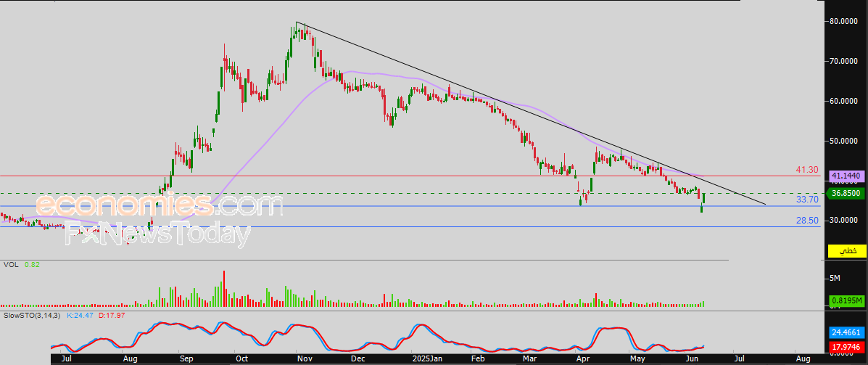Image resolution: width=868 pixels, height=365 pixels.
Task: Click the 2025Jan label on time axis
Action: point(426,359)
